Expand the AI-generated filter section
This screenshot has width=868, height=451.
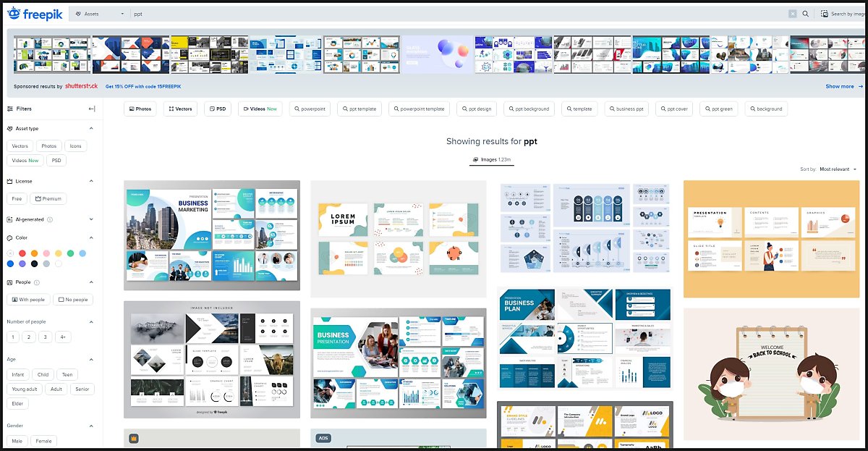pyautogui.click(x=91, y=219)
